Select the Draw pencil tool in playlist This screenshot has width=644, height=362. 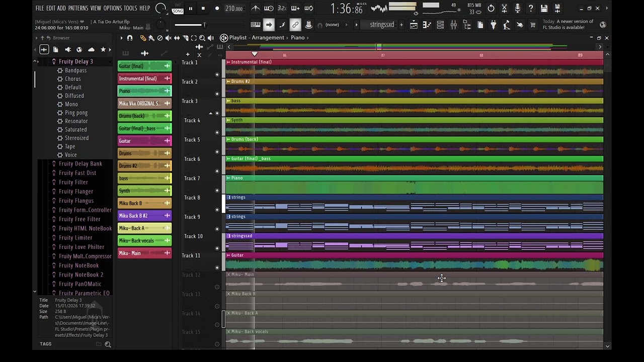point(143,38)
